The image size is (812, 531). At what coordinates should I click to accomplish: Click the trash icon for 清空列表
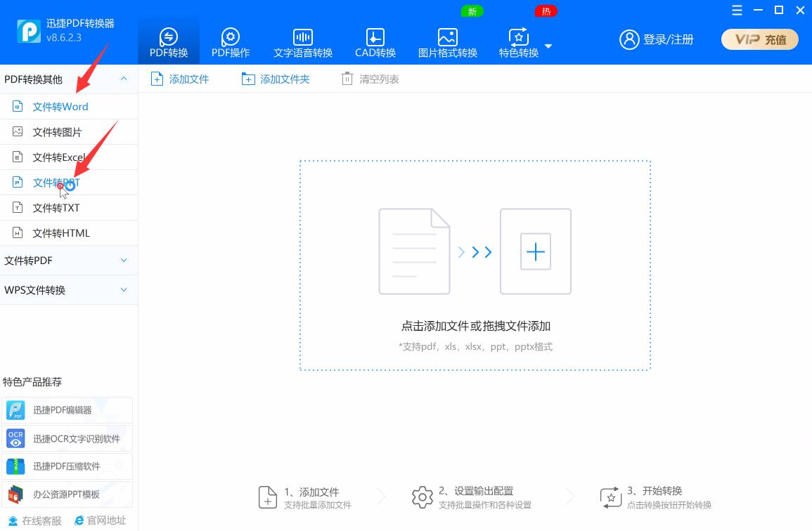(347, 79)
